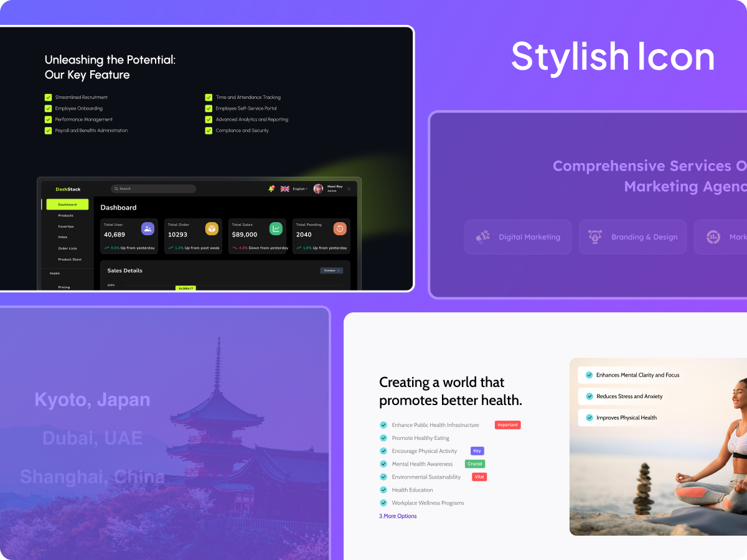Image resolution: width=747 pixels, height=560 pixels.
Task: Click the Digital Marketing service button
Action: 517,236
